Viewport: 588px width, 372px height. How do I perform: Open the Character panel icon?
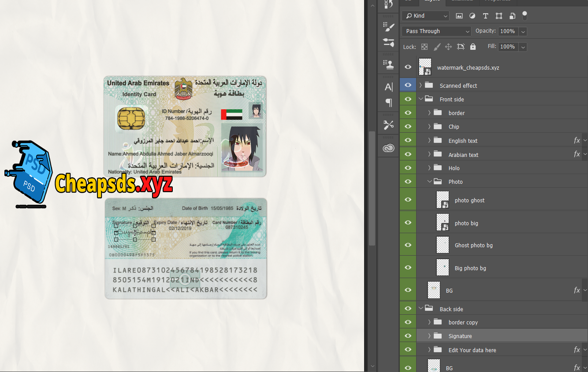pyautogui.click(x=388, y=87)
